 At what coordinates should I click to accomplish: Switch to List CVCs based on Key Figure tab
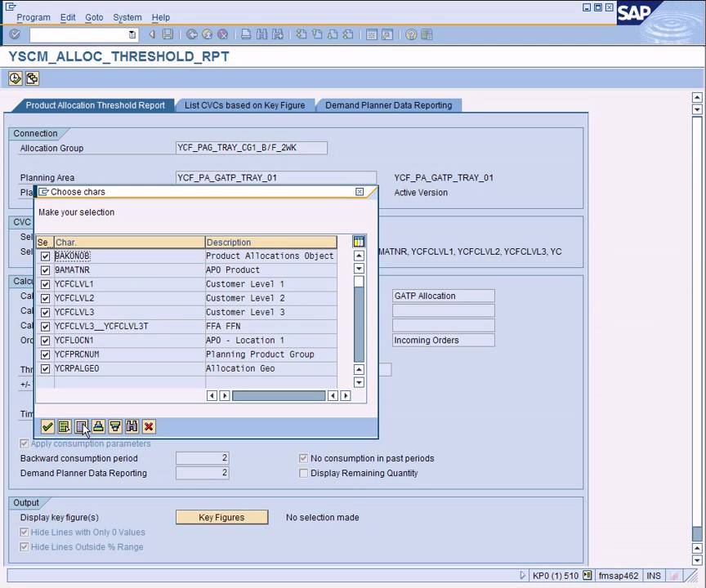tap(244, 105)
